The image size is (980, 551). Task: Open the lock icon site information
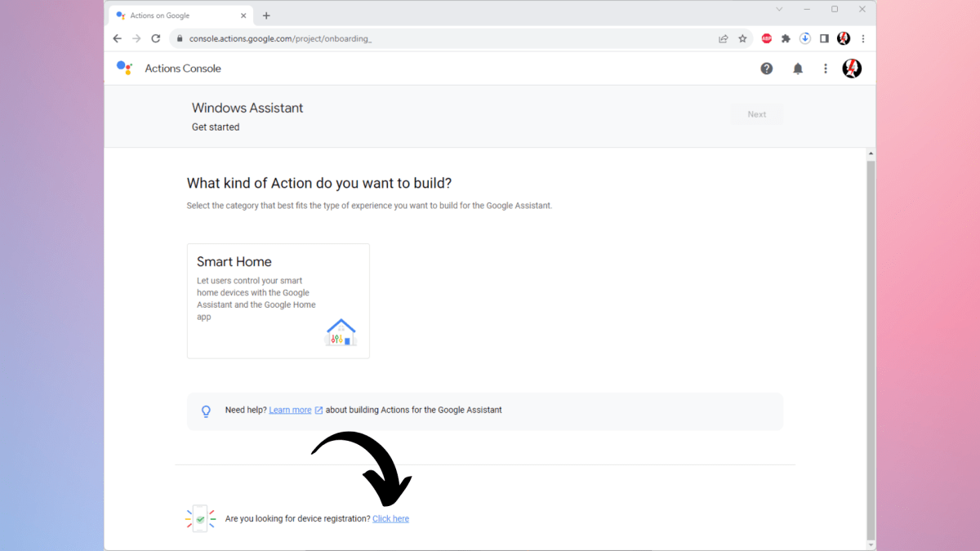pyautogui.click(x=179, y=38)
